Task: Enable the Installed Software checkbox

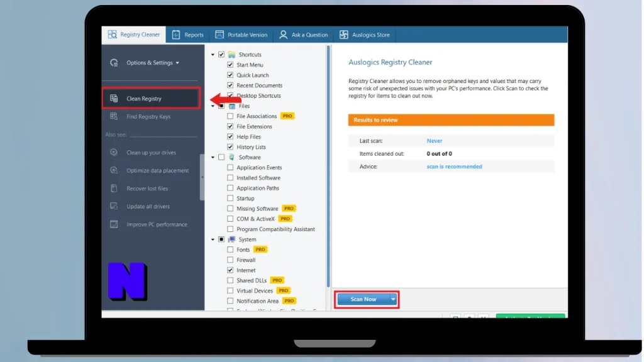Action: click(230, 178)
